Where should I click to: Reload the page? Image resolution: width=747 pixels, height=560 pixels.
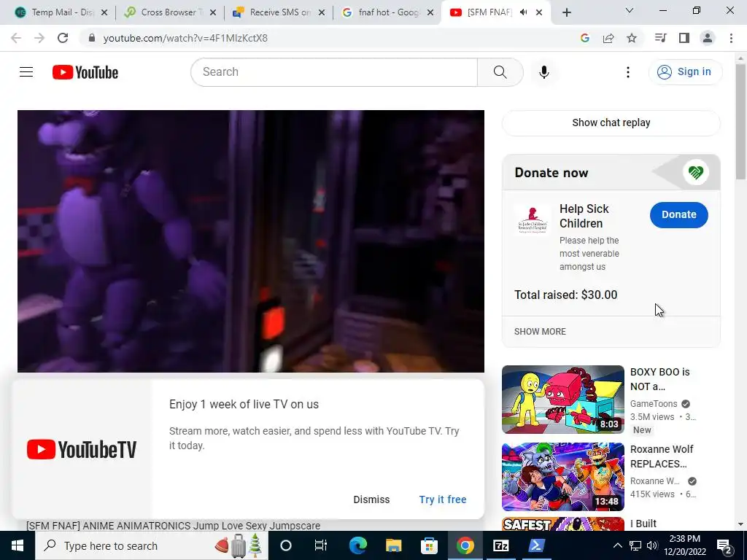(x=63, y=38)
